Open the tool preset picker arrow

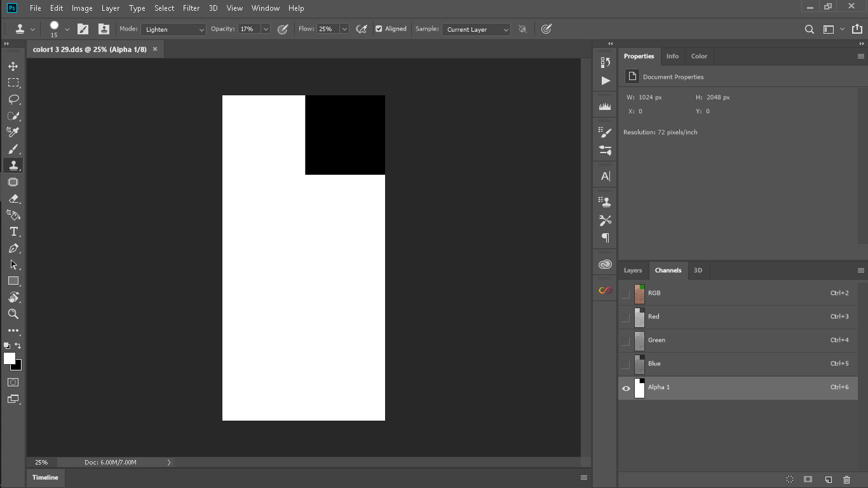32,29
